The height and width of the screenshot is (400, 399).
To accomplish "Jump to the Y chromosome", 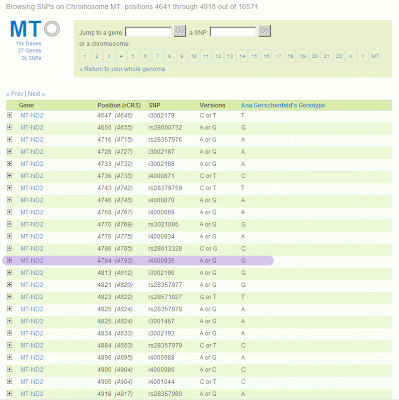I will 363,56.
